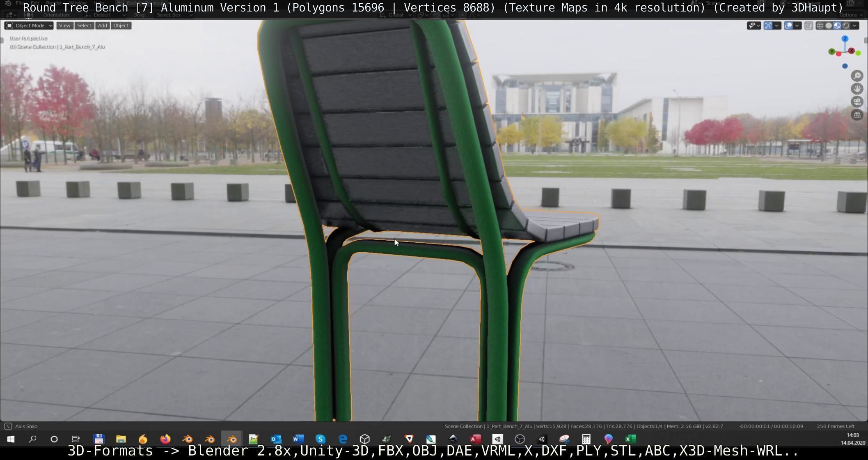
Task: Click the User Perspective viewport label
Action: (x=28, y=38)
